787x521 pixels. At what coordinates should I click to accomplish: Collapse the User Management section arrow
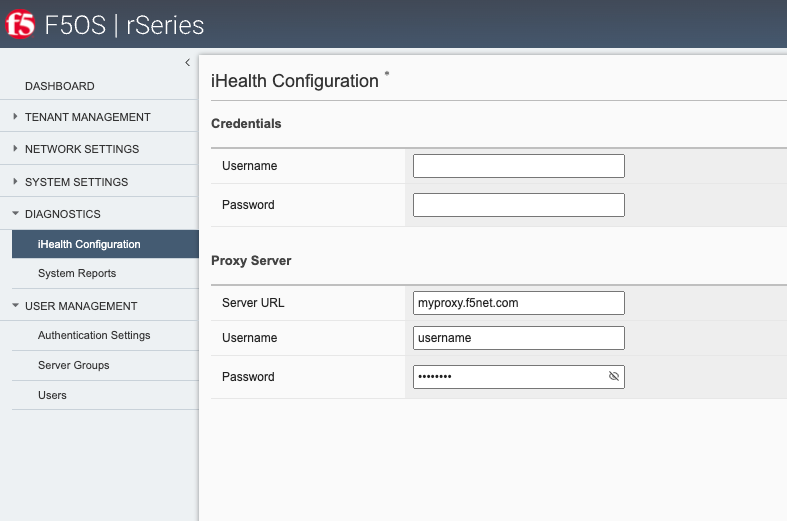16,305
